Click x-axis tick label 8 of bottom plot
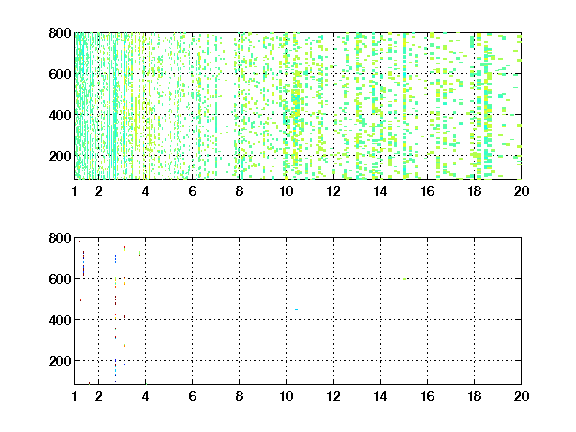Image resolution: width=576 pixels, height=432 pixels. coord(240,396)
